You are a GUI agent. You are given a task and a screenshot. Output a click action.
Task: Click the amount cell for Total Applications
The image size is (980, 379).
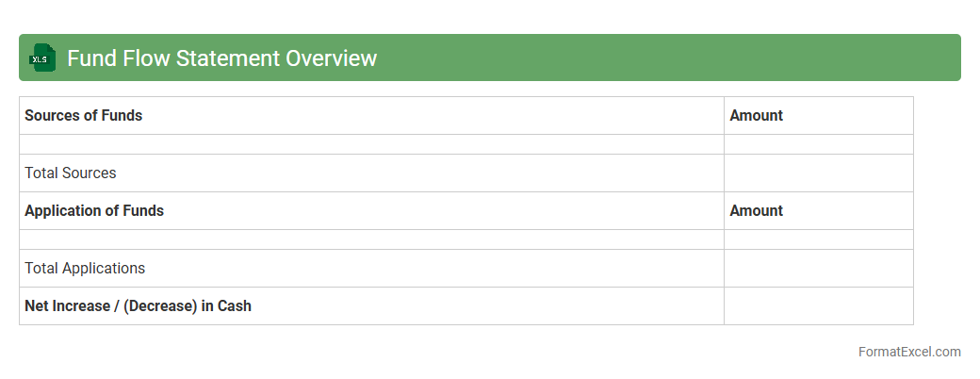[x=818, y=269]
